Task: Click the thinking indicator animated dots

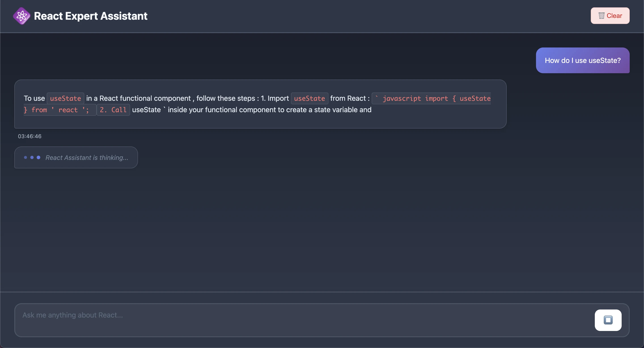Action: (x=32, y=157)
